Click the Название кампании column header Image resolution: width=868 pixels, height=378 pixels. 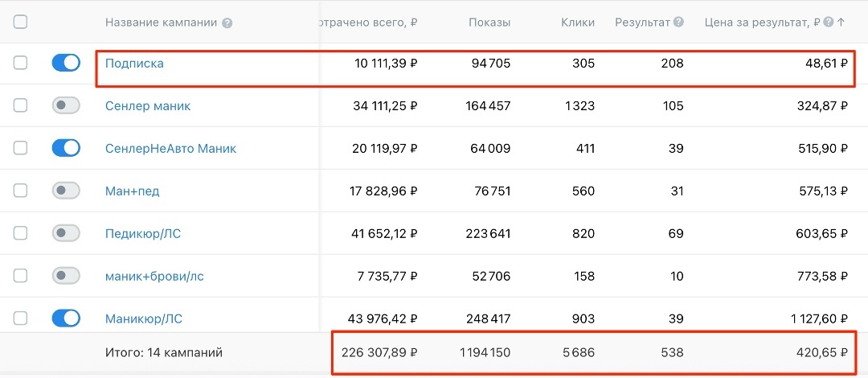tap(161, 23)
